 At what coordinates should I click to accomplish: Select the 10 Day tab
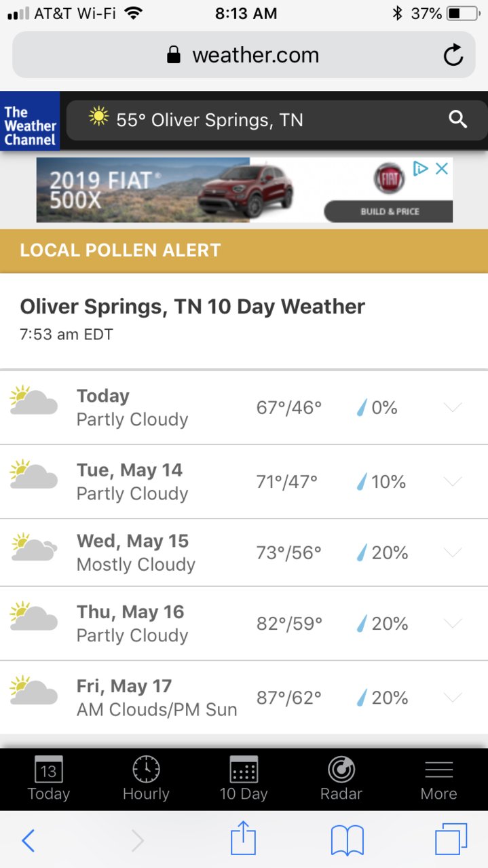(244, 779)
